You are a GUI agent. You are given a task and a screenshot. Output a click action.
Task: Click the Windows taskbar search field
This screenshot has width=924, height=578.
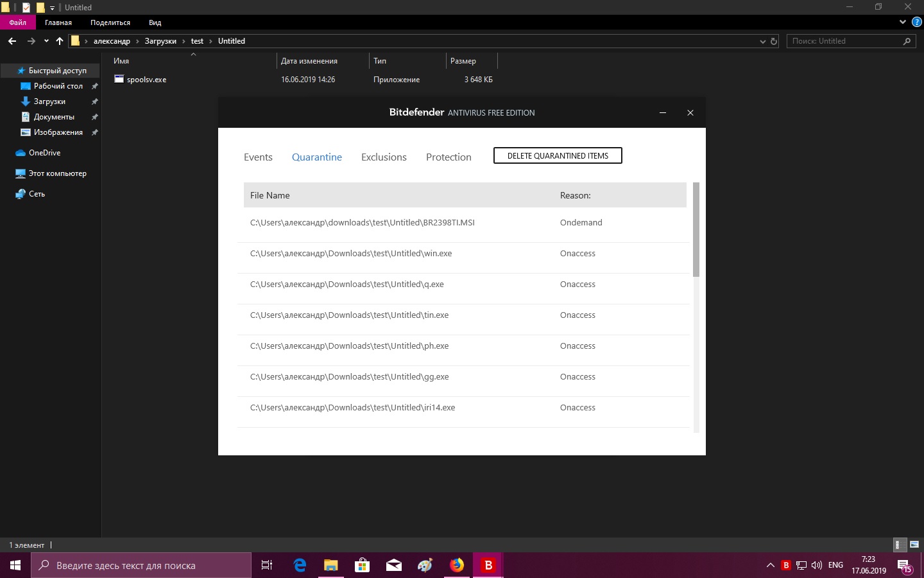(141, 565)
